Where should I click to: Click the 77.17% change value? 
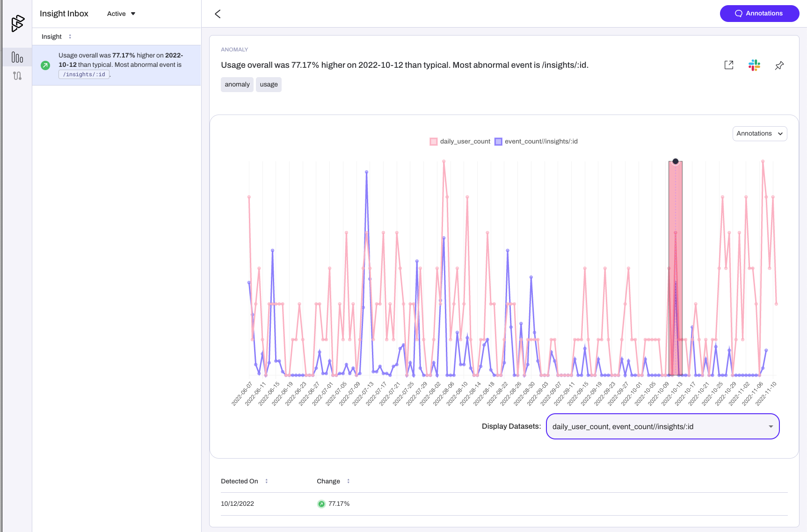339,504
